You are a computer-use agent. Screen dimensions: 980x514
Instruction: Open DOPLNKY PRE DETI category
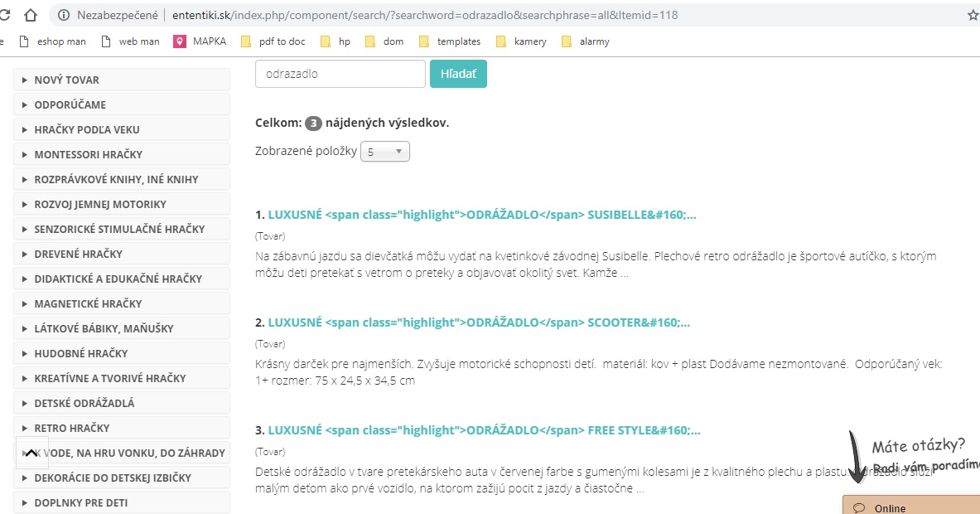pos(122,502)
